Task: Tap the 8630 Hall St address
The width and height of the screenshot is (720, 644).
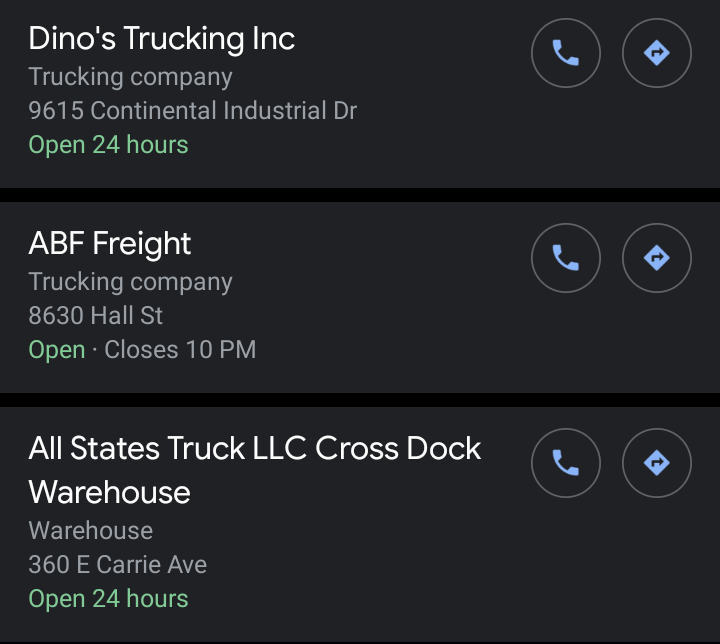Action: 96,316
